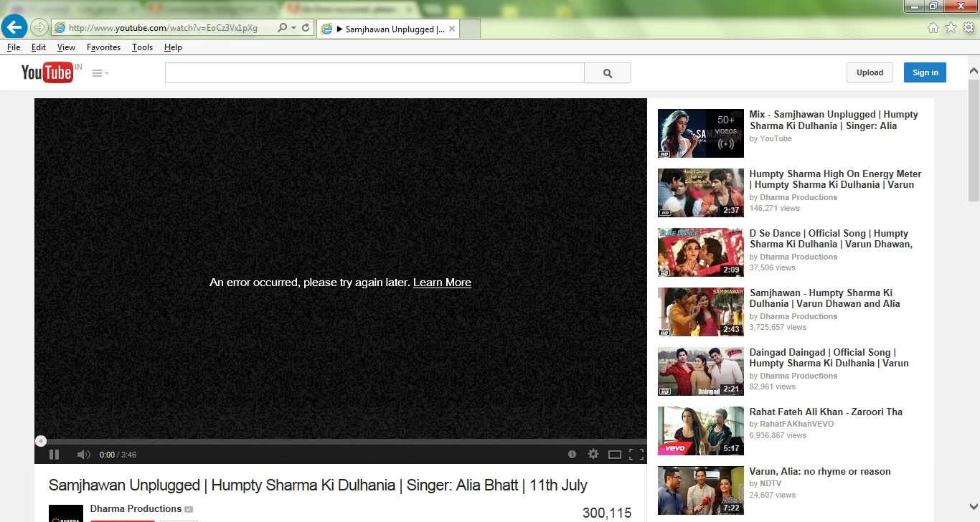Mute the video volume speaker icon
Screen dimensions: 980x522
pyautogui.click(x=83, y=455)
